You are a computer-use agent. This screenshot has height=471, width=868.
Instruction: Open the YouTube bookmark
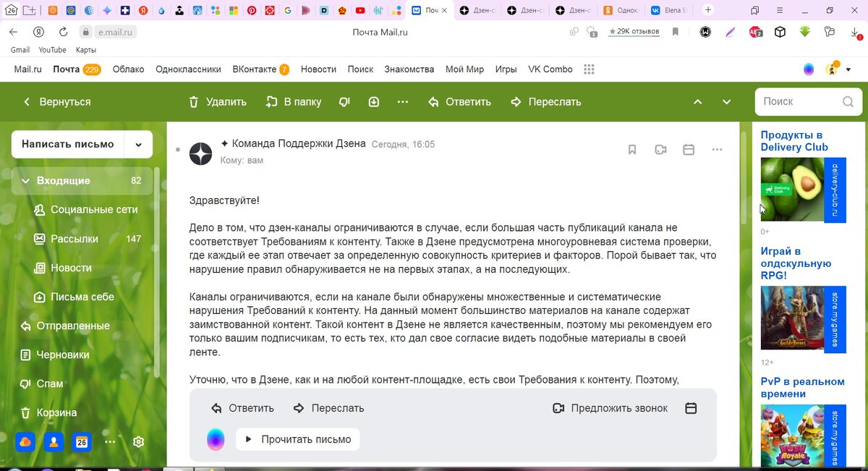[x=52, y=50]
